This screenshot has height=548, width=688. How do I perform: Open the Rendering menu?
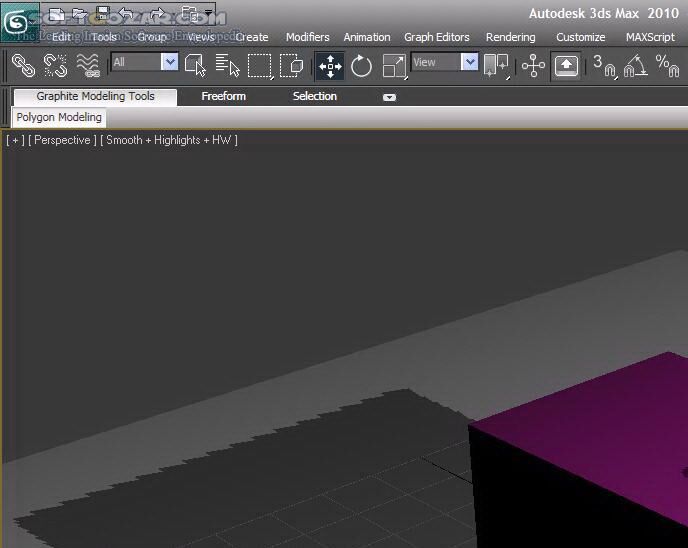(x=510, y=37)
